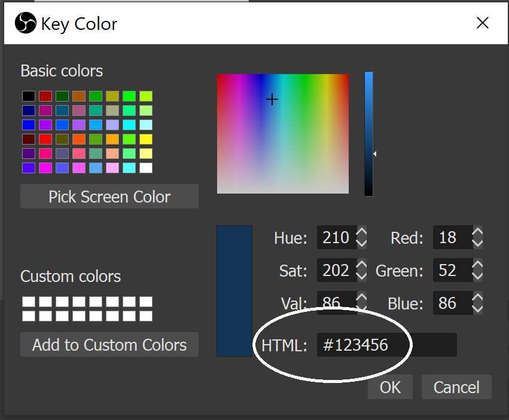Decrease the Sat value with the down arrow
The image size is (509, 420).
[361, 276]
